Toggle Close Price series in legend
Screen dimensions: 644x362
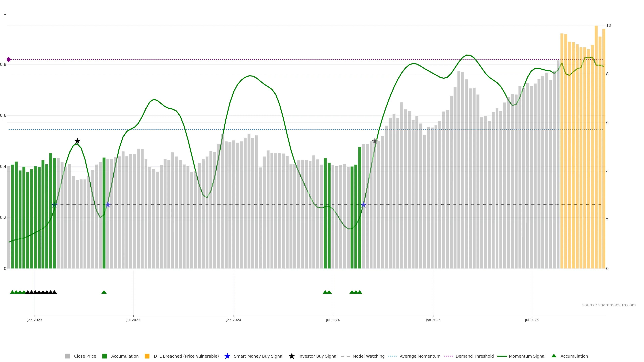[85, 356]
